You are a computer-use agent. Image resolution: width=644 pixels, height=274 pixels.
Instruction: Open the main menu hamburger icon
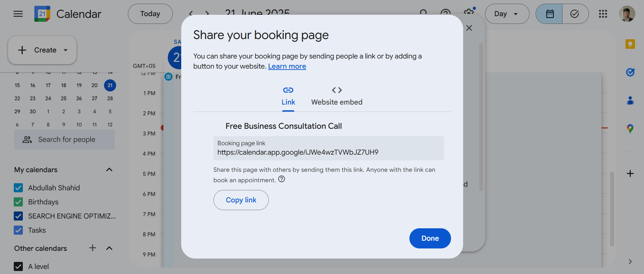[x=18, y=14]
